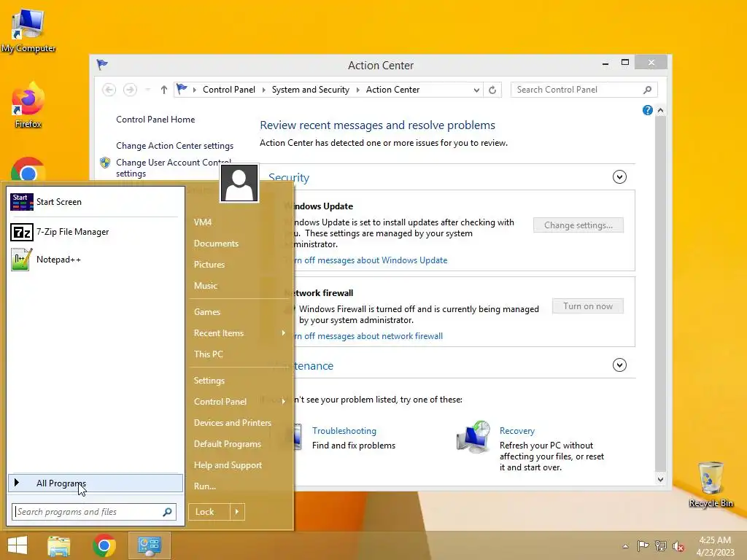747x560 pixels.
Task: Open Games from Start menu
Action: tap(207, 312)
